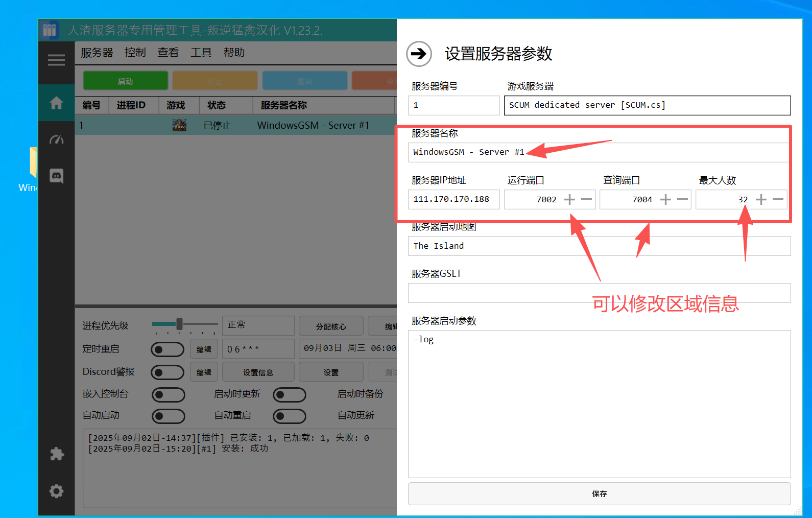
Task: Click the back arrow icon beside 设置服务器参数
Action: pos(419,54)
